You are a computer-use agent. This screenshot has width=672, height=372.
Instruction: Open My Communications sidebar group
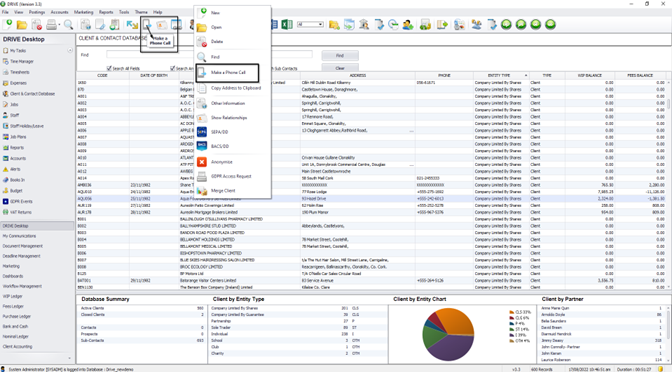click(20, 236)
